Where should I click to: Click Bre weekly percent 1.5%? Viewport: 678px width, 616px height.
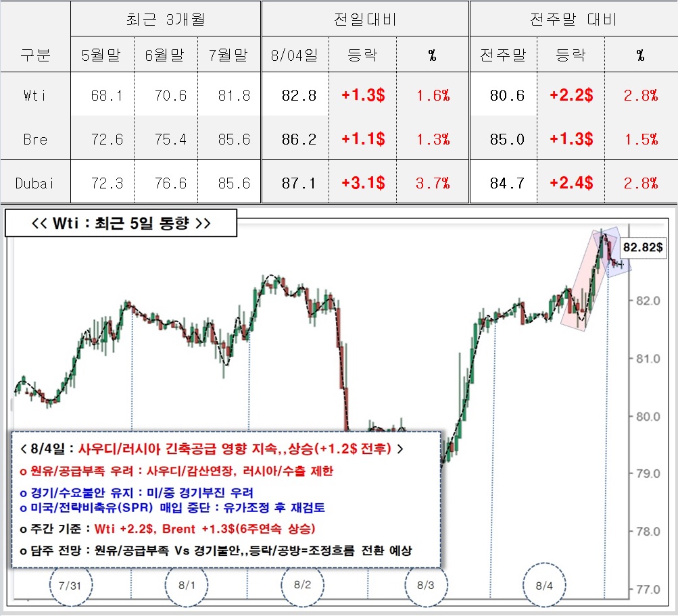[x=641, y=140]
